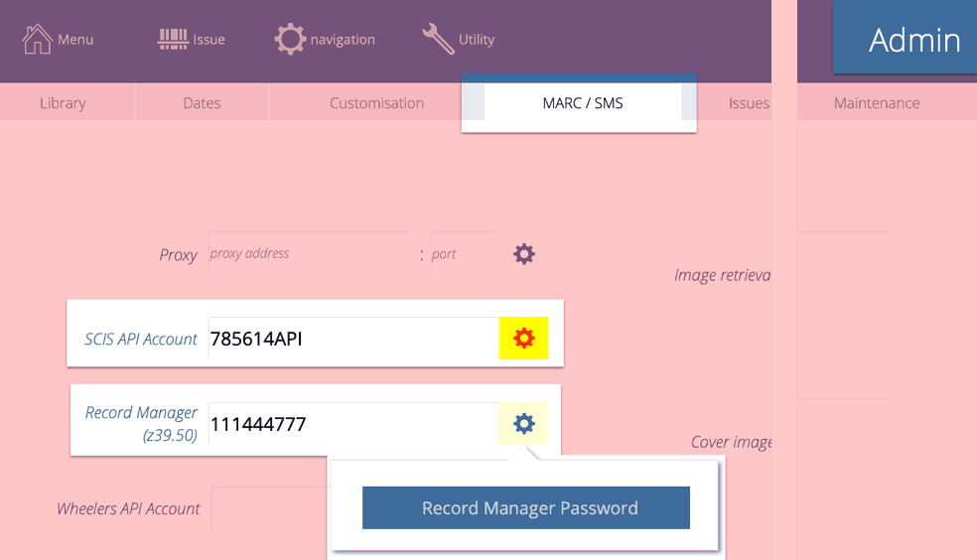Click the Issue barcode icon
977x560 pixels.
pyautogui.click(x=173, y=40)
